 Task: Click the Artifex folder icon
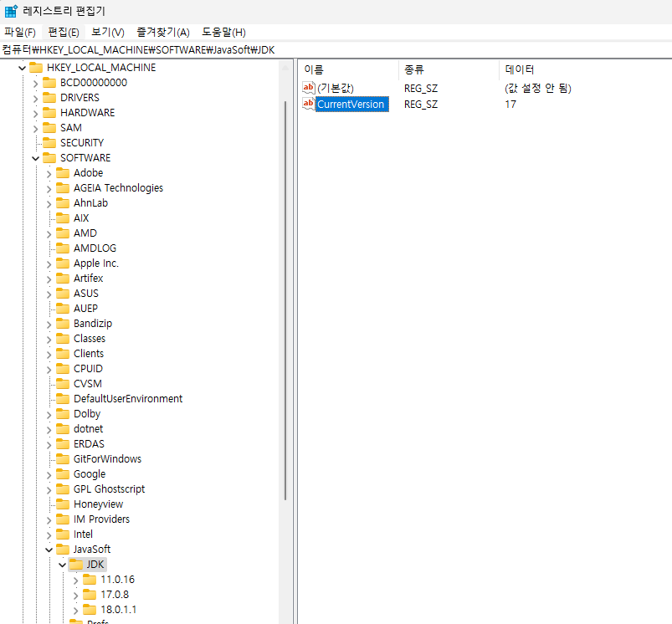(63, 278)
